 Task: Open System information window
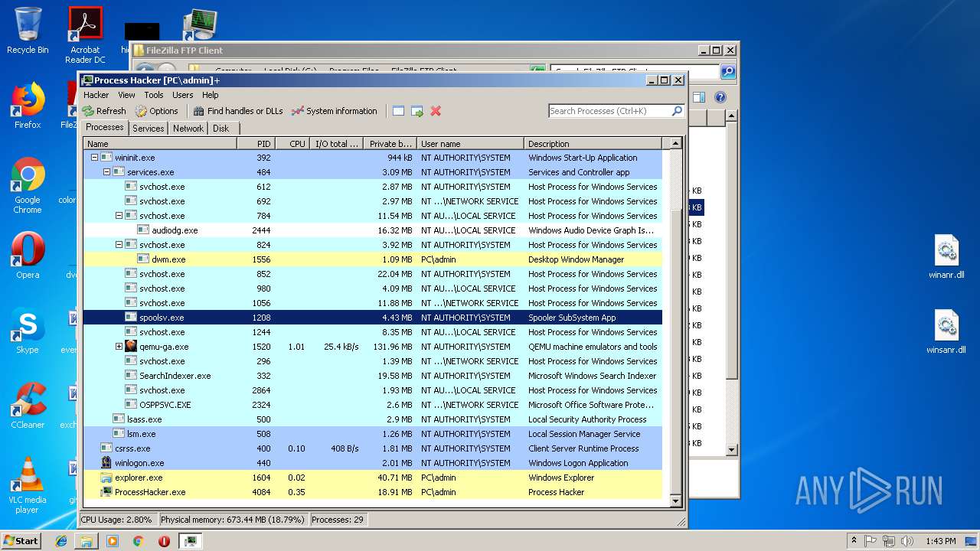pyautogui.click(x=334, y=111)
